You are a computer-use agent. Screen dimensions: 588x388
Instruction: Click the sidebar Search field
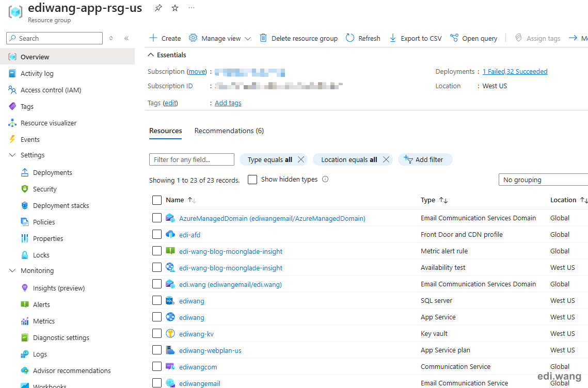(x=54, y=38)
